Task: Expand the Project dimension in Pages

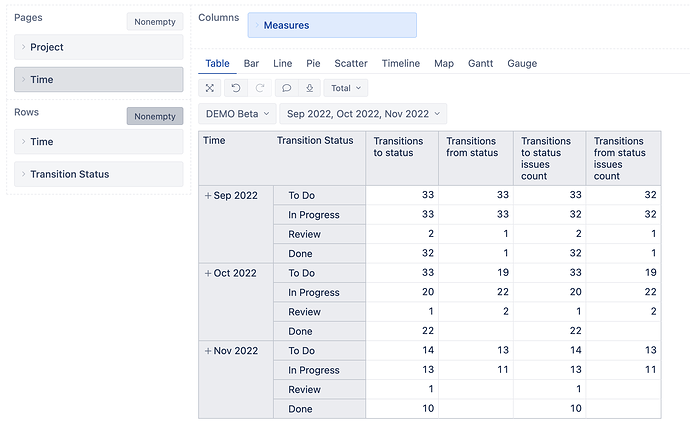Action: click(x=99, y=47)
